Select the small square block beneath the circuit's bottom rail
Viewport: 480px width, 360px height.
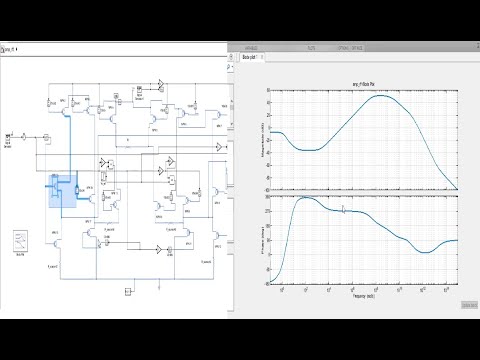coord(128,292)
